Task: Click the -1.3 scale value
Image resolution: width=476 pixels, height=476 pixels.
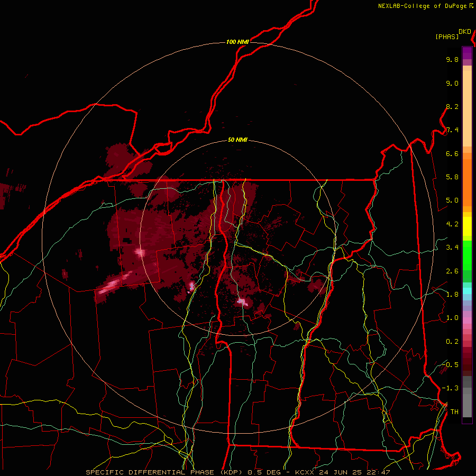Action: (x=450, y=388)
